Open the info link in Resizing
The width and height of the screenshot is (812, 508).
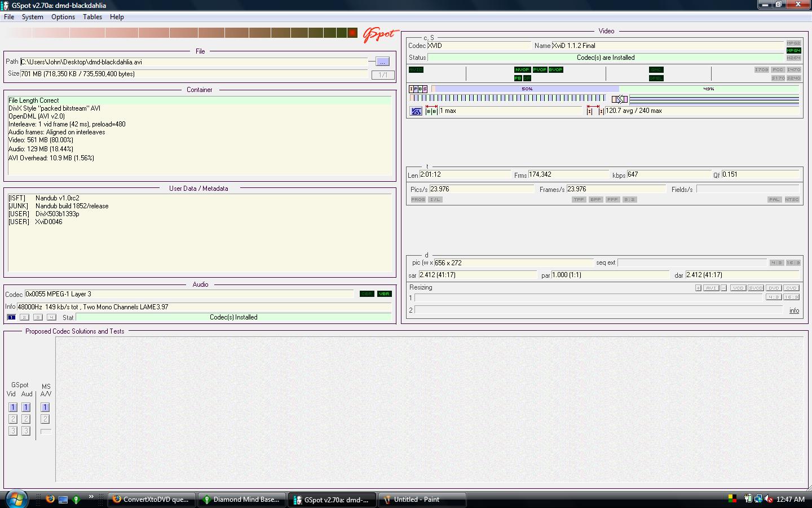pyautogui.click(x=794, y=310)
